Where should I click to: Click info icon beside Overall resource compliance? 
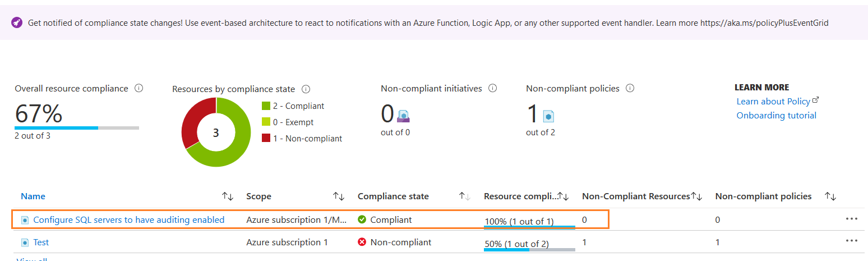point(139,89)
